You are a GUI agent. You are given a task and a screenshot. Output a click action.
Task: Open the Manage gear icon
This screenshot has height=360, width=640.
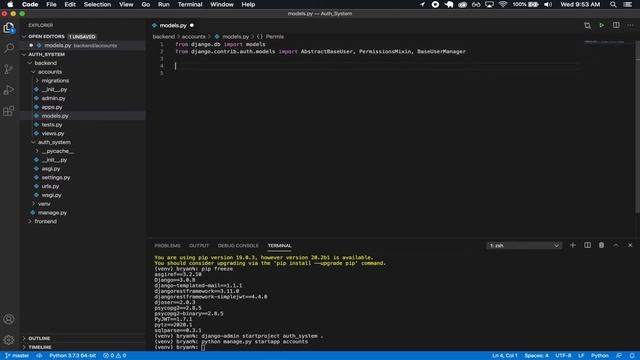point(9,340)
